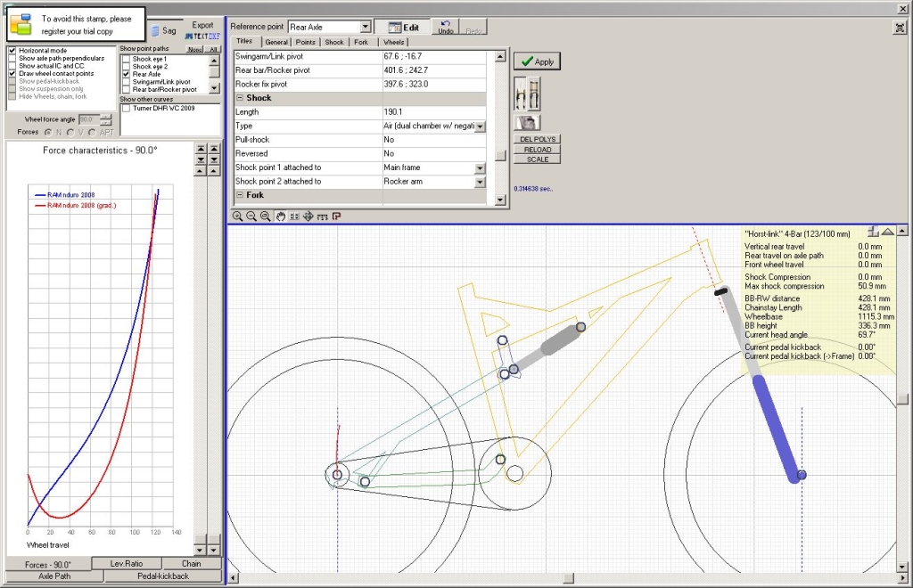
Task: Open the shock Type dropdown
Action: [x=481, y=127]
